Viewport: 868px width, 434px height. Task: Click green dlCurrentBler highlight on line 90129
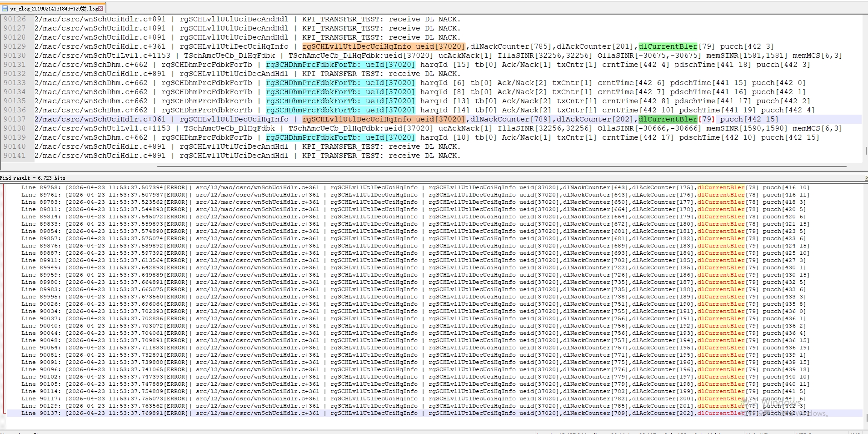pyautogui.click(x=668, y=46)
